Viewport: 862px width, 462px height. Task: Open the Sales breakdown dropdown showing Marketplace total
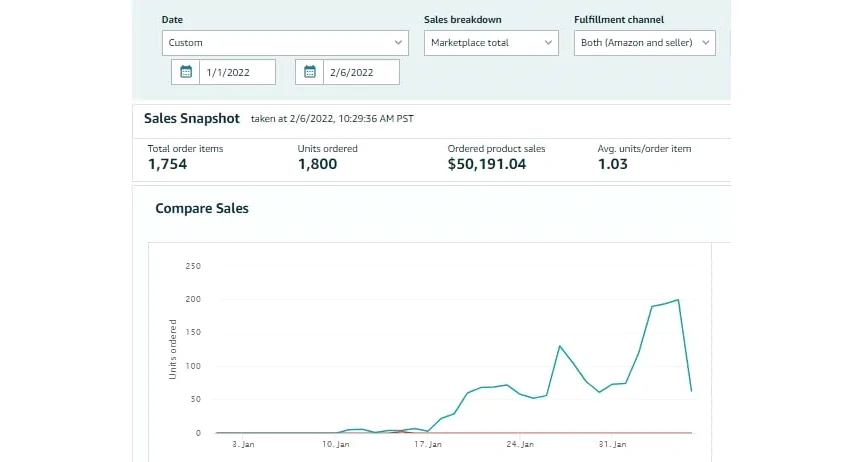pos(491,43)
